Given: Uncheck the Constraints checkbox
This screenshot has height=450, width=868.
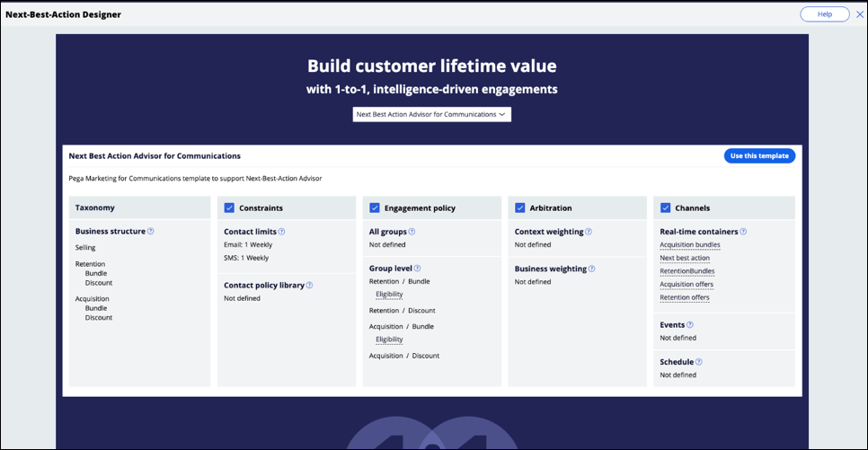Looking at the screenshot, I should [x=229, y=208].
